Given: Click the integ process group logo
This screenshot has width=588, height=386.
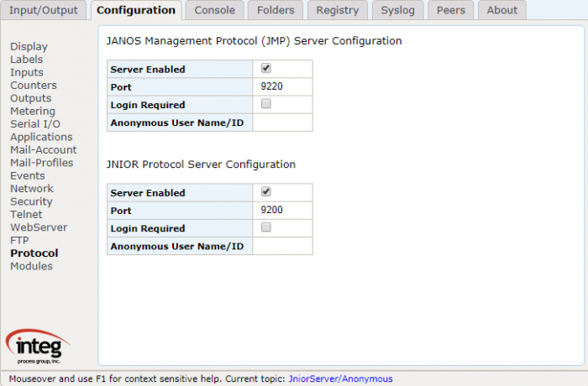Looking at the screenshot, I should click(x=38, y=347).
